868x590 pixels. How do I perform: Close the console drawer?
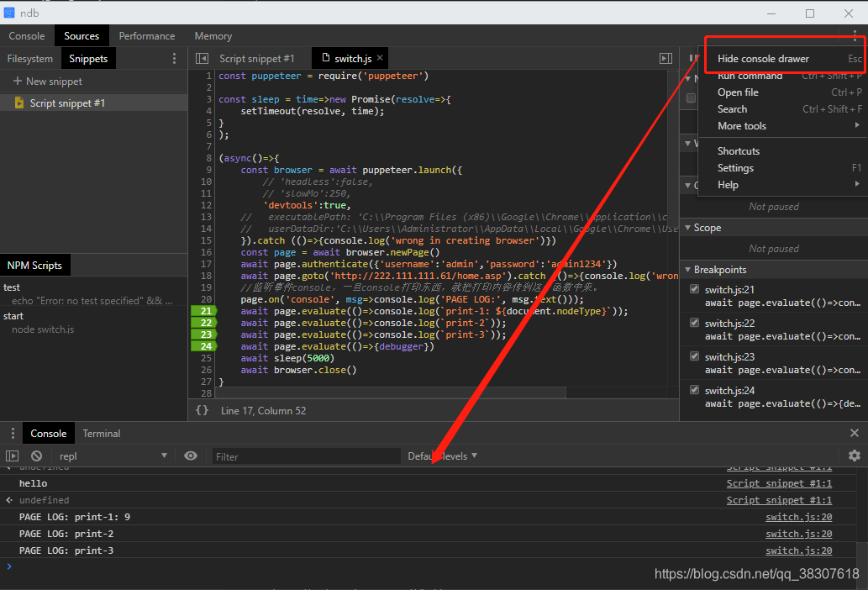[855, 433]
